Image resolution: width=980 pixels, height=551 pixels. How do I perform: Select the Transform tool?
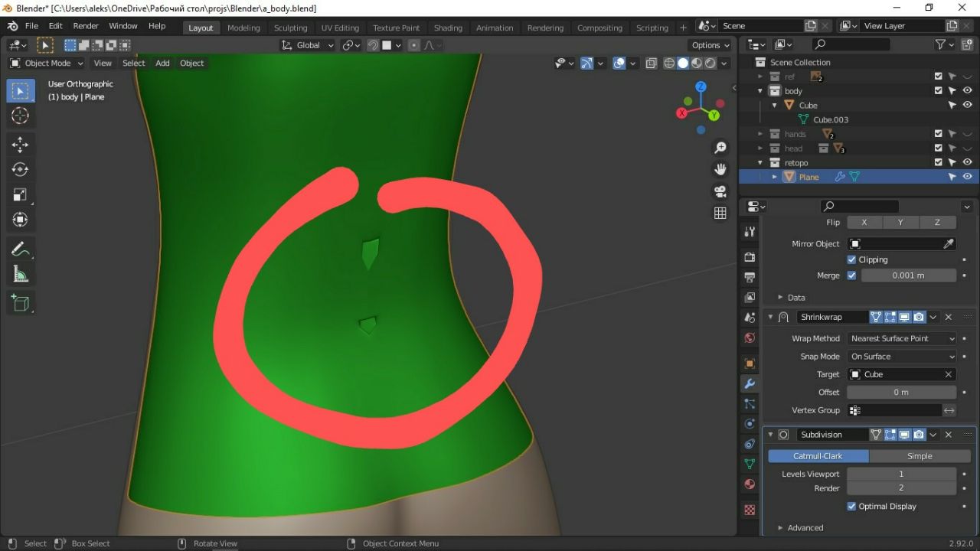[x=21, y=220]
